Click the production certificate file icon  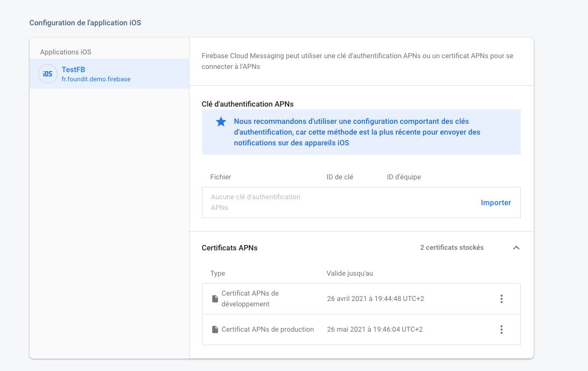click(215, 330)
